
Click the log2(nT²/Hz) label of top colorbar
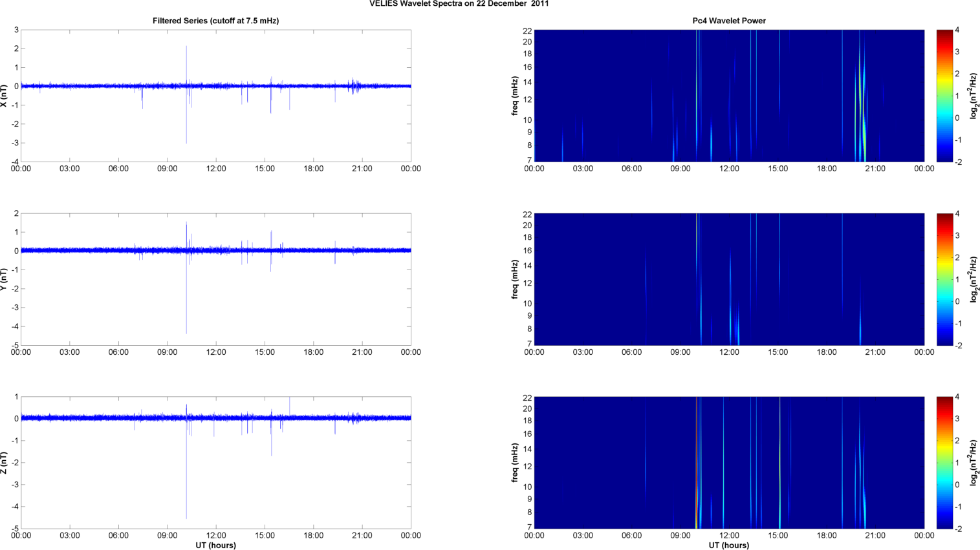[x=972, y=96]
